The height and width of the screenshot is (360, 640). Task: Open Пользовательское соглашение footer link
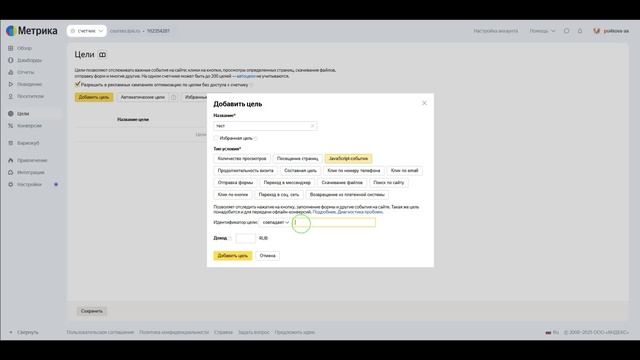tap(100, 332)
